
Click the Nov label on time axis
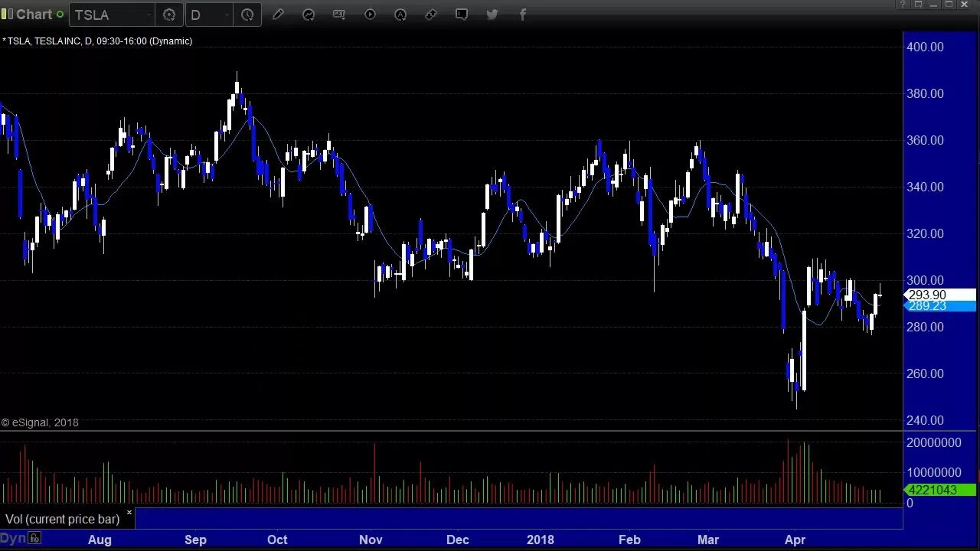pyautogui.click(x=371, y=540)
